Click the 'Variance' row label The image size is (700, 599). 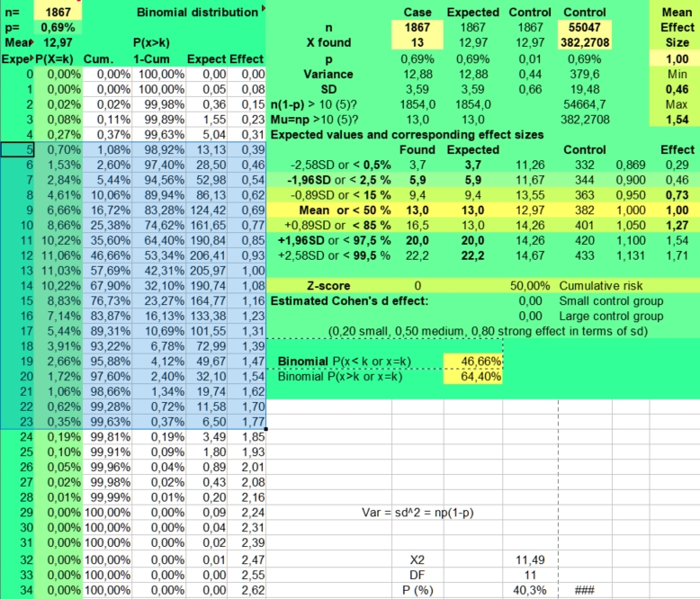(x=328, y=75)
